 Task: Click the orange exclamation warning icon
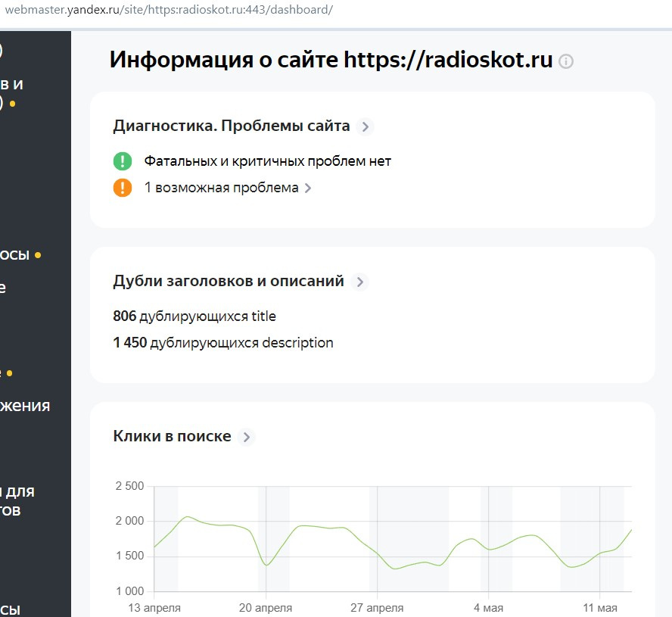coord(123,188)
